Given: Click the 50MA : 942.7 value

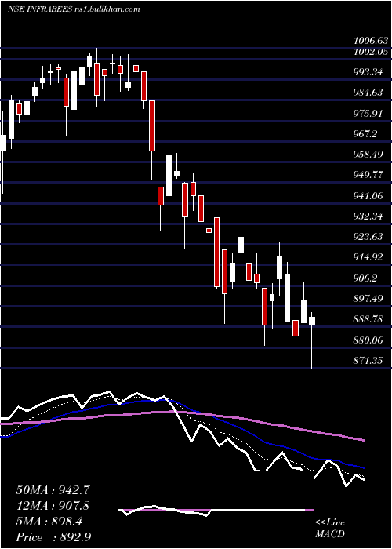Looking at the screenshot, I should (53, 490).
